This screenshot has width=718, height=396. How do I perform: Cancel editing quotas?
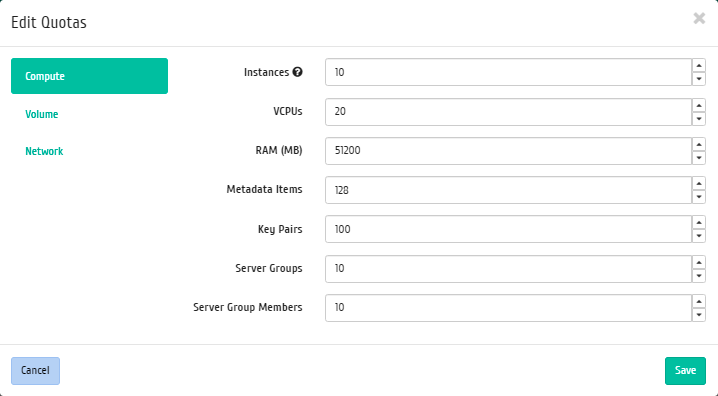[35, 370]
